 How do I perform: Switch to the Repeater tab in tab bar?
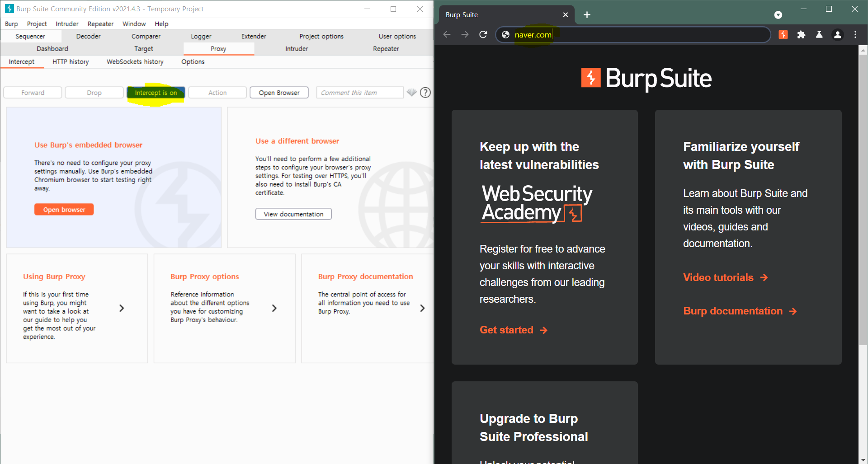[386, 49]
